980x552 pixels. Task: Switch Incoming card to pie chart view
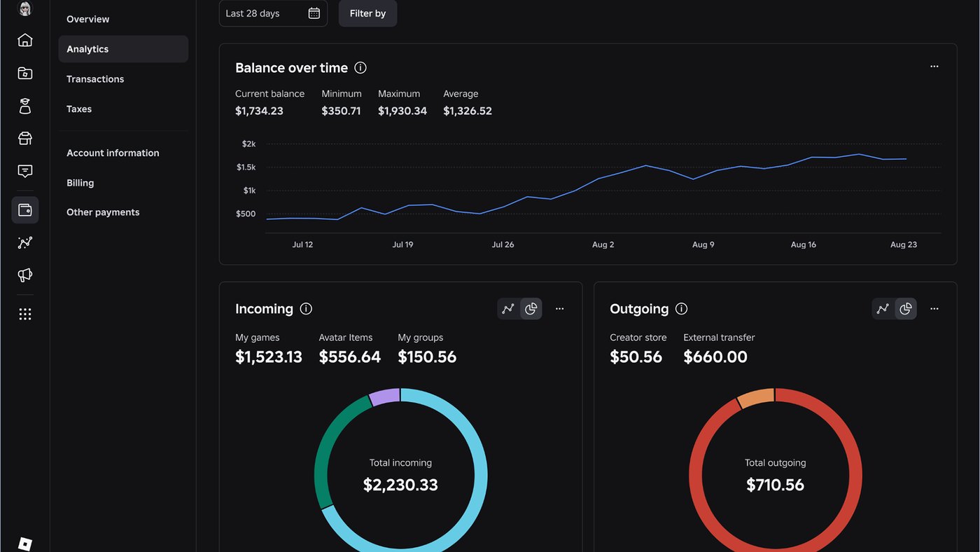[531, 309]
